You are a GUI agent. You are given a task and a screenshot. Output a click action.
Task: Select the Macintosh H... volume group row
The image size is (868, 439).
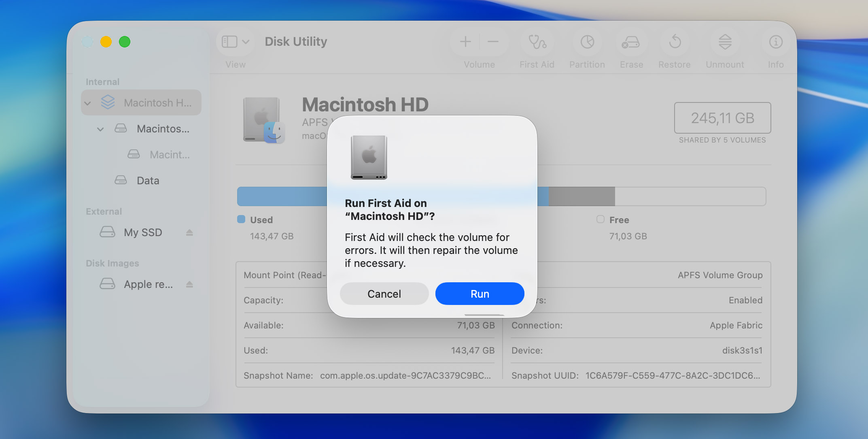click(141, 102)
